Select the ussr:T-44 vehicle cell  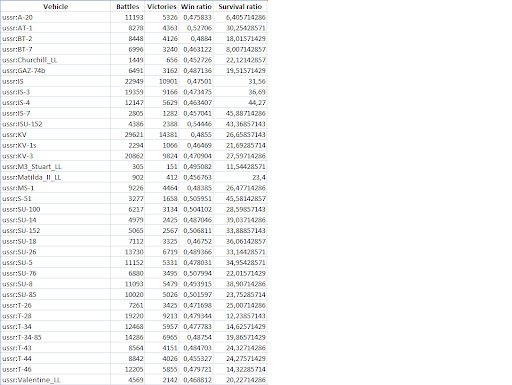coord(55,359)
